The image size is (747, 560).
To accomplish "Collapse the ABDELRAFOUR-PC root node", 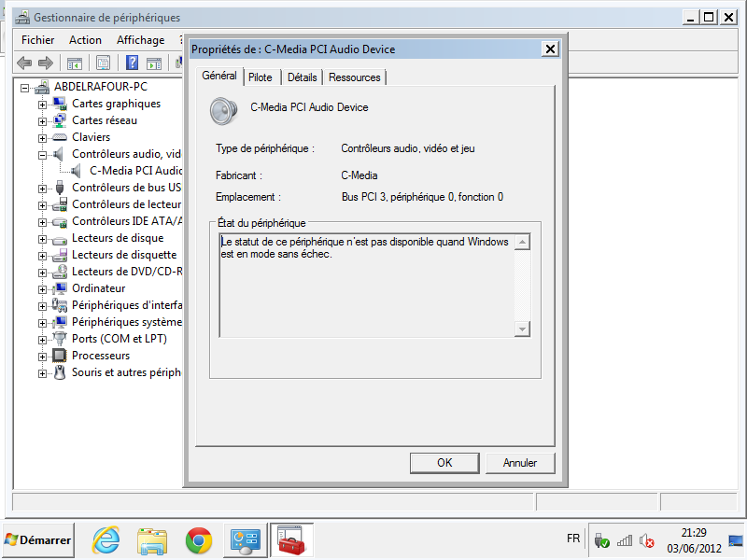I will click(25, 88).
